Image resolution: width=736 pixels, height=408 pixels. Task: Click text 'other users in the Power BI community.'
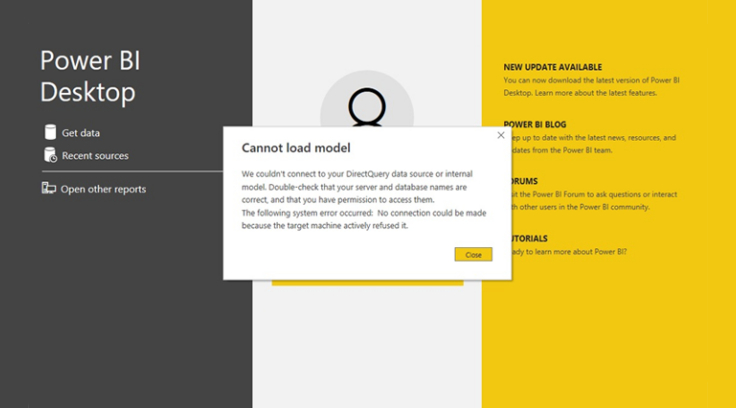[x=584, y=207]
